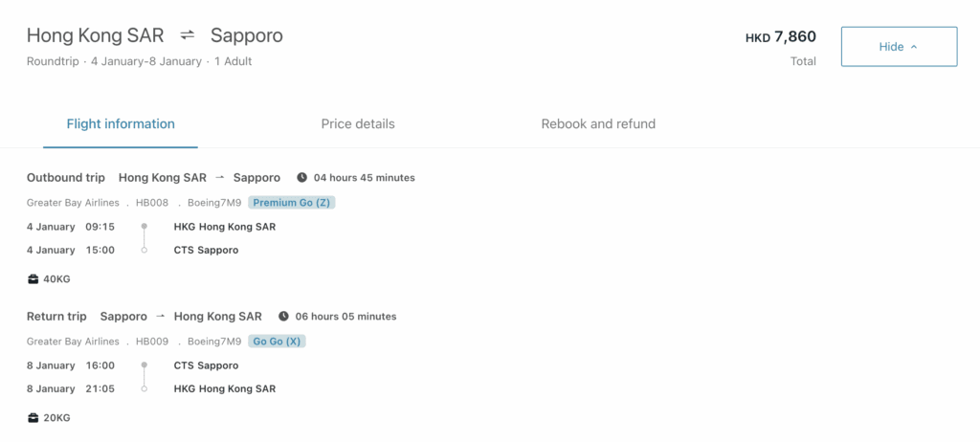Click the outbound flight number HB008
This screenshot has width=980, height=442.
click(x=152, y=203)
